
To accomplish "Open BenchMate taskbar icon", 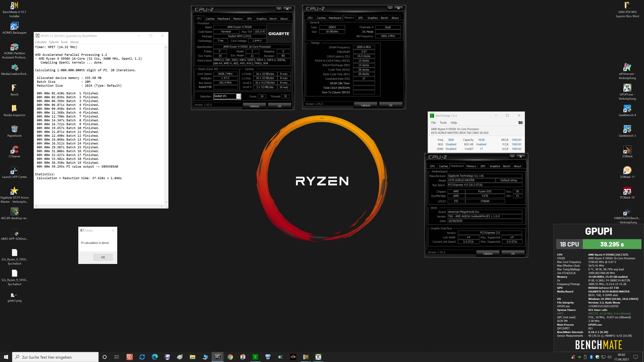I will pos(306,357).
